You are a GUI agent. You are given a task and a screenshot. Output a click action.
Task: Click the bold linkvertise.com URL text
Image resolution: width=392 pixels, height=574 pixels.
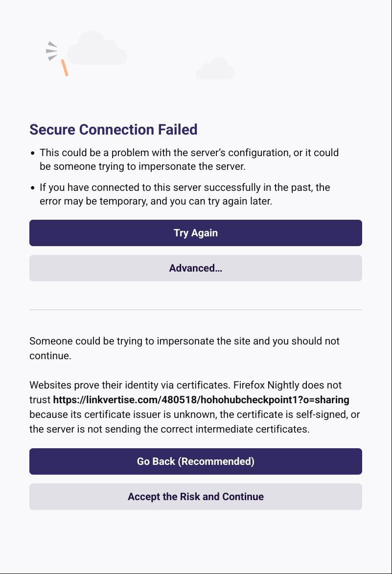201,400
